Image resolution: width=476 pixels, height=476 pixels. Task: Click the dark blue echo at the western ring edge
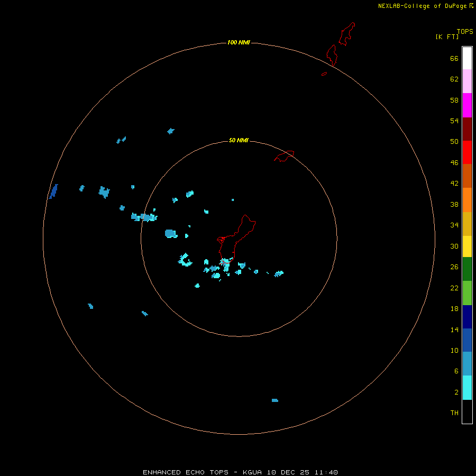[53, 191]
